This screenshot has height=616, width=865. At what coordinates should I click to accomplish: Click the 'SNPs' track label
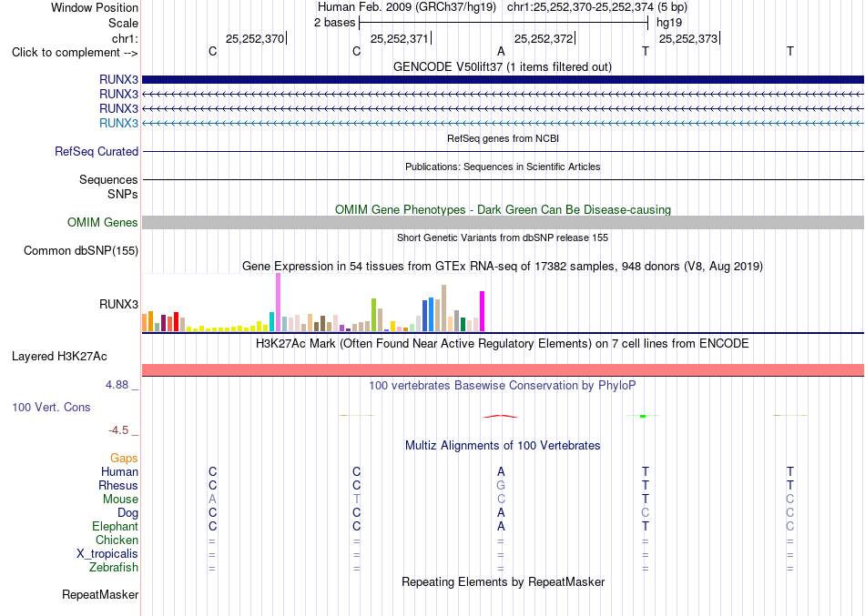(x=123, y=194)
